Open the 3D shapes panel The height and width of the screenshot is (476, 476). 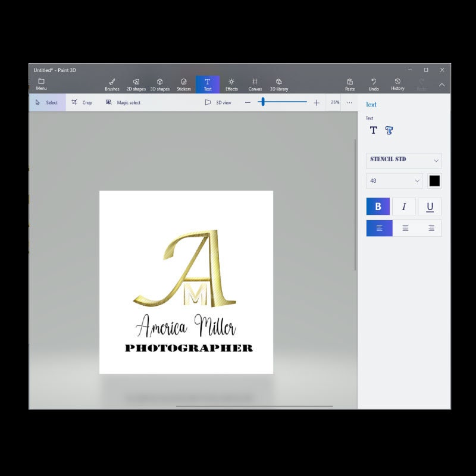coord(159,84)
